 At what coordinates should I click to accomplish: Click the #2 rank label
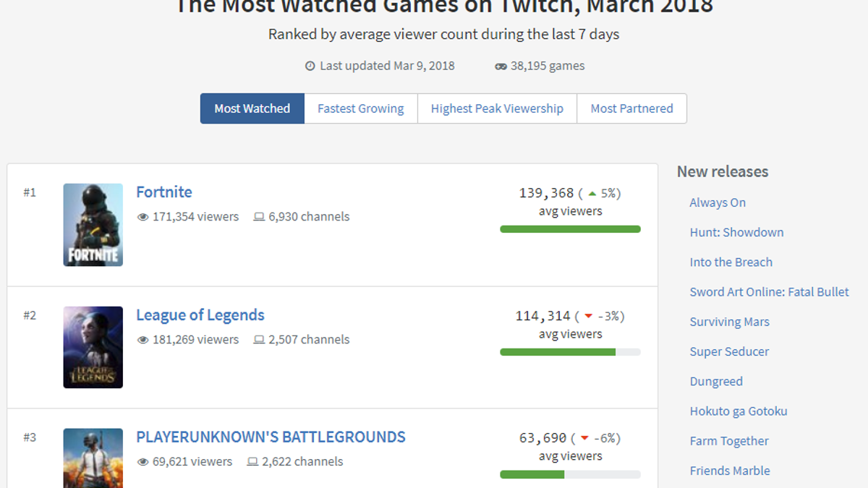(x=30, y=315)
